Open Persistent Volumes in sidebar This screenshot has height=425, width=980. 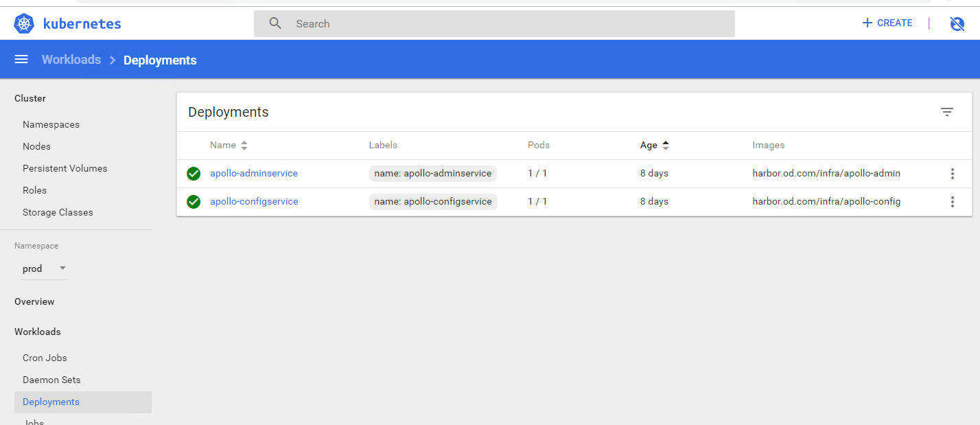65,168
